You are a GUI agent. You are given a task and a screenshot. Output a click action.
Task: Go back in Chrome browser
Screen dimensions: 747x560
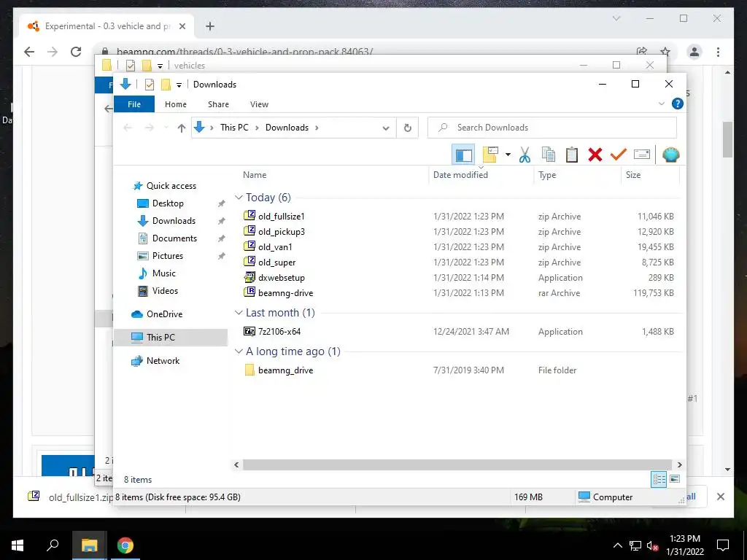click(x=29, y=52)
